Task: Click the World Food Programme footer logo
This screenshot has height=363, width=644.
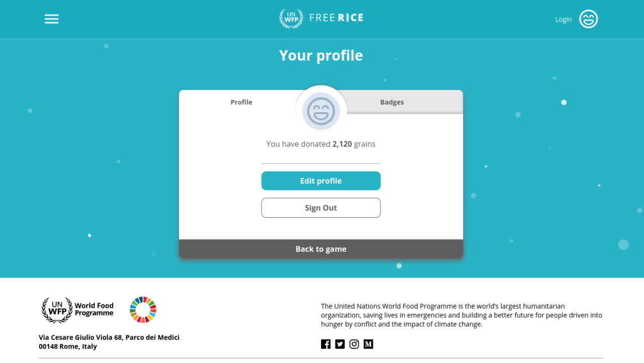Action: pyautogui.click(x=78, y=310)
